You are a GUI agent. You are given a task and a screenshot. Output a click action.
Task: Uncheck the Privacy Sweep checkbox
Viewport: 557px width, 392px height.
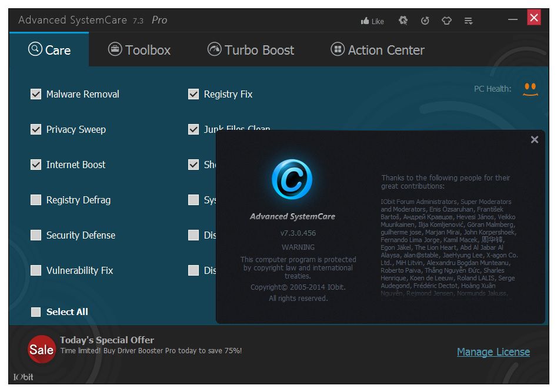click(x=36, y=129)
